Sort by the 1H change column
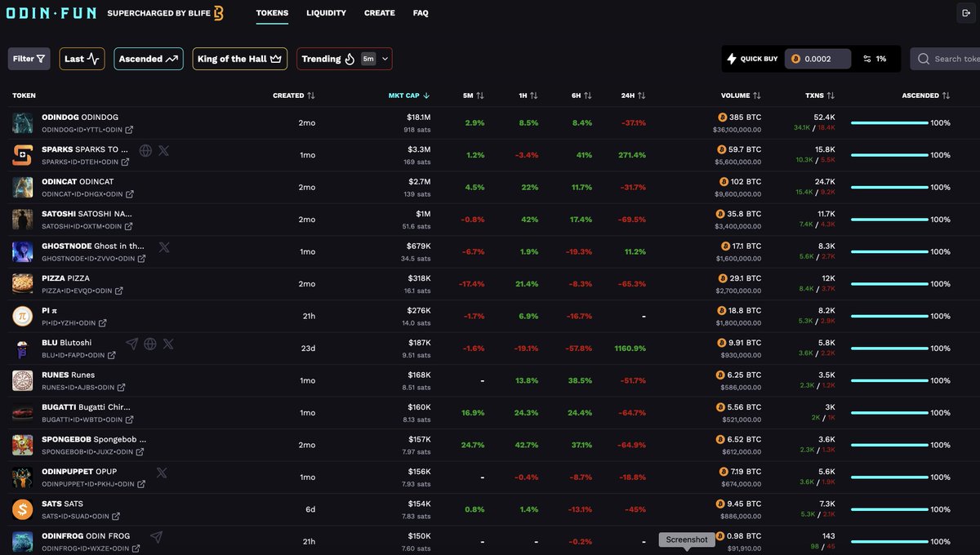The height and width of the screenshot is (555, 980). tap(528, 95)
